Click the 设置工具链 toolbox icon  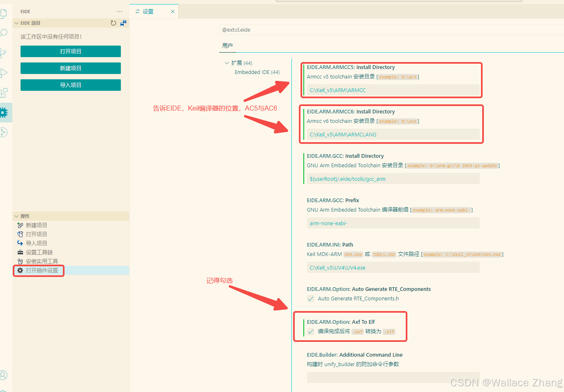point(20,252)
